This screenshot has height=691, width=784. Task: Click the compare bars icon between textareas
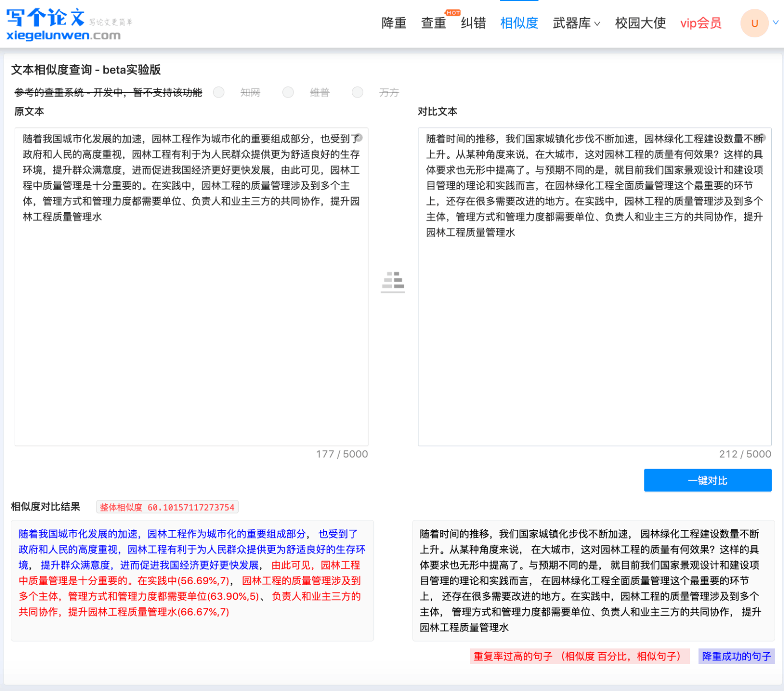click(393, 282)
